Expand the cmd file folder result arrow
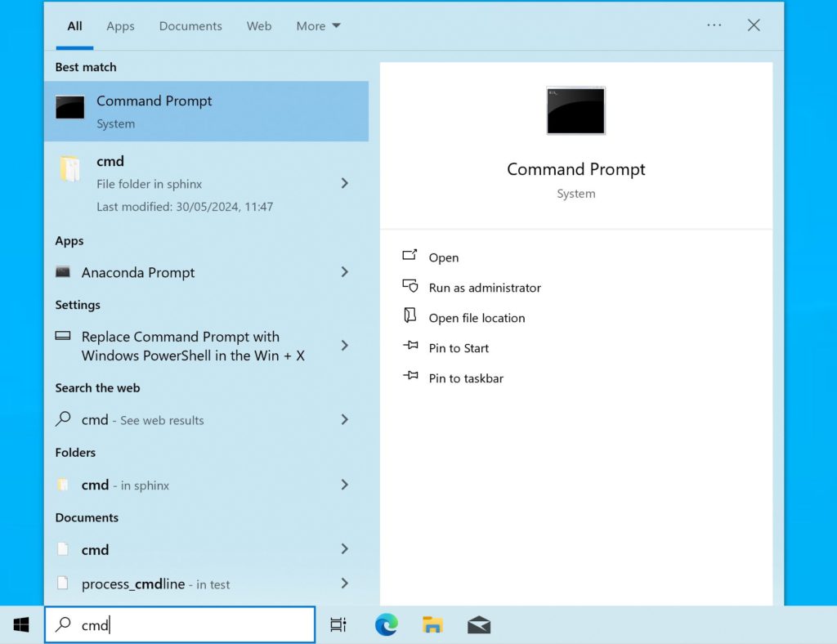 pos(344,183)
